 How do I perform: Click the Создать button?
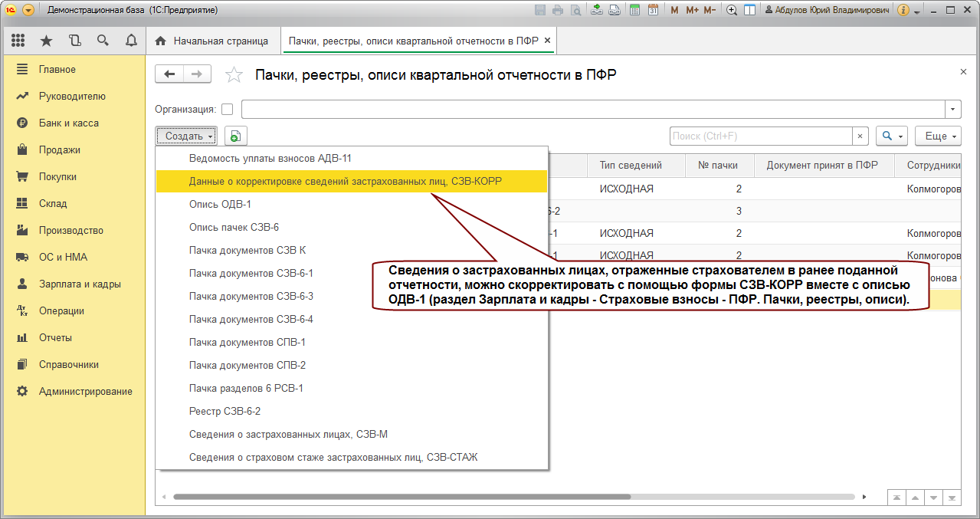click(186, 136)
